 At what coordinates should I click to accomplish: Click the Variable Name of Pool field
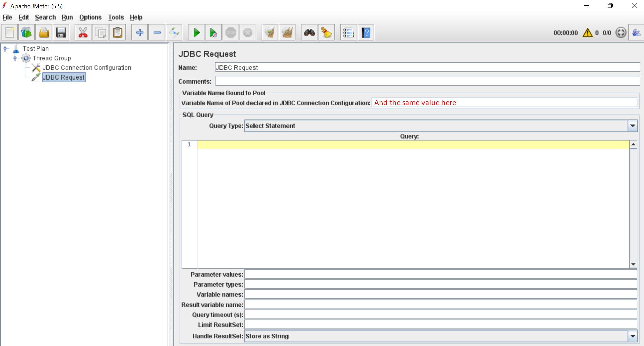pyautogui.click(x=504, y=103)
